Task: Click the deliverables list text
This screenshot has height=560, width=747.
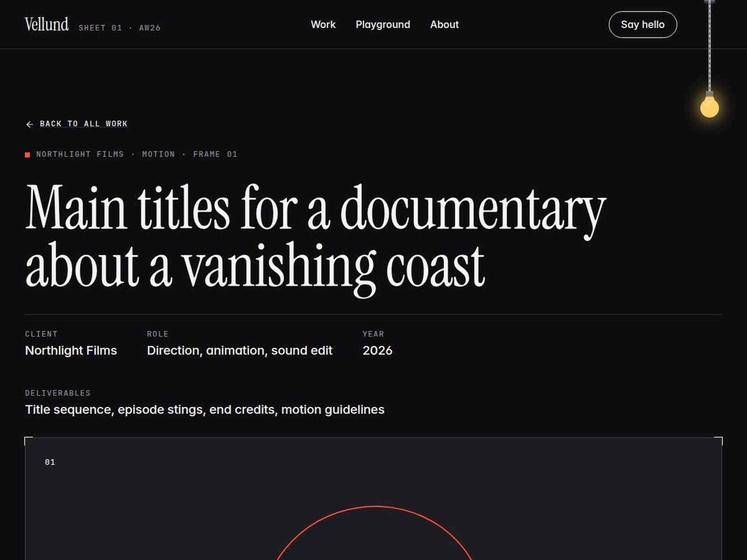Action: pos(205,410)
